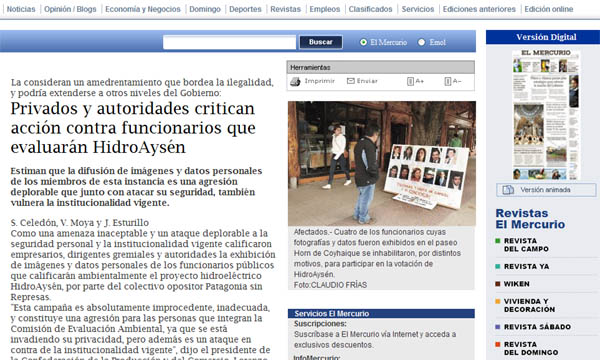Viewport: 600px width, 360px height.
Task: Open the Servicios menu item
Action: 418,9
